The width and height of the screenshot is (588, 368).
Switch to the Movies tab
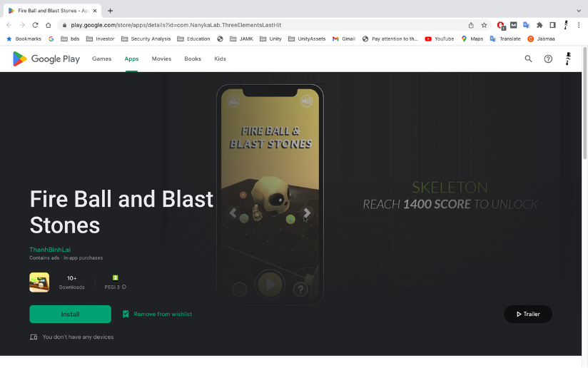pos(161,59)
